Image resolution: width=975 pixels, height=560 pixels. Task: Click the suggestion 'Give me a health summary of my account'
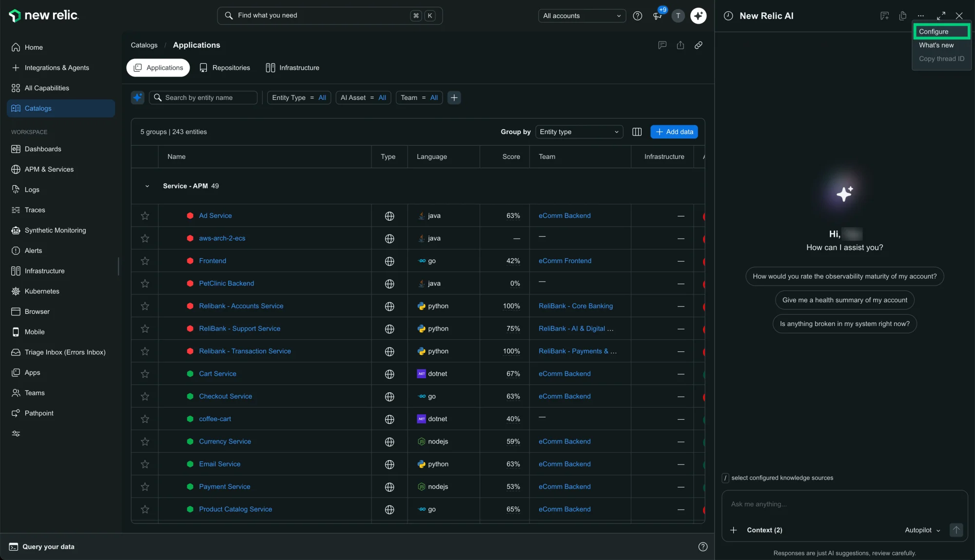click(x=844, y=300)
